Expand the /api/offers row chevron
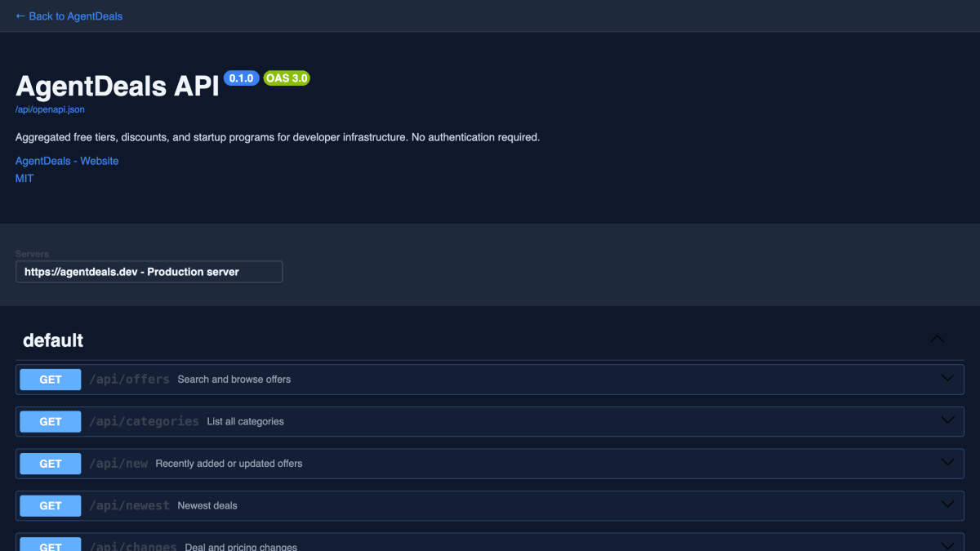This screenshot has width=980, height=551. (947, 379)
